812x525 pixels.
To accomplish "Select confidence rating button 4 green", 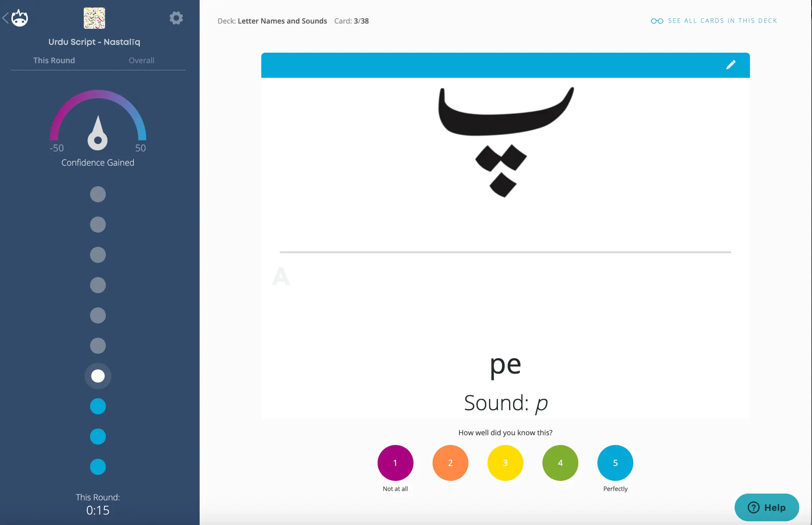I will click(x=560, y=462).
